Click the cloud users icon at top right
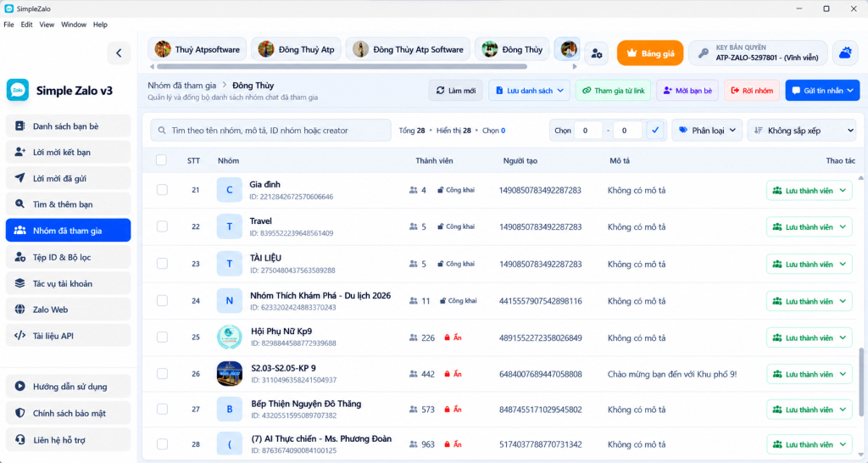Viewport: 868px width, 463px height. [845, 53]
